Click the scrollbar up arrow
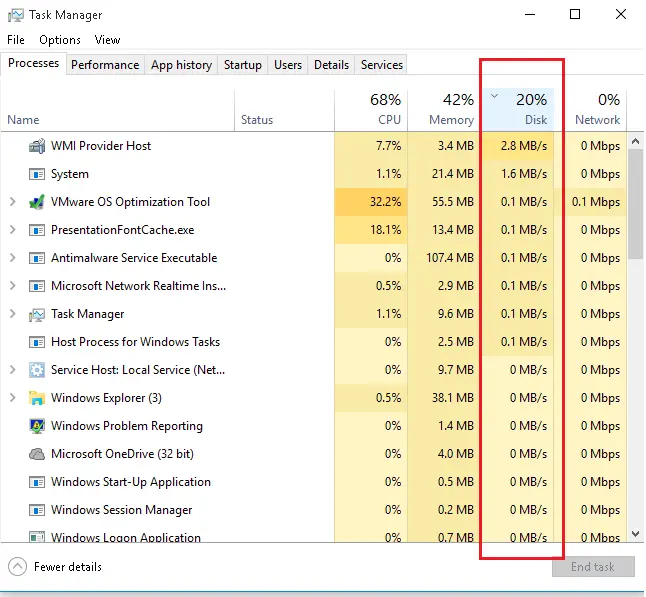 pos(636,141)
